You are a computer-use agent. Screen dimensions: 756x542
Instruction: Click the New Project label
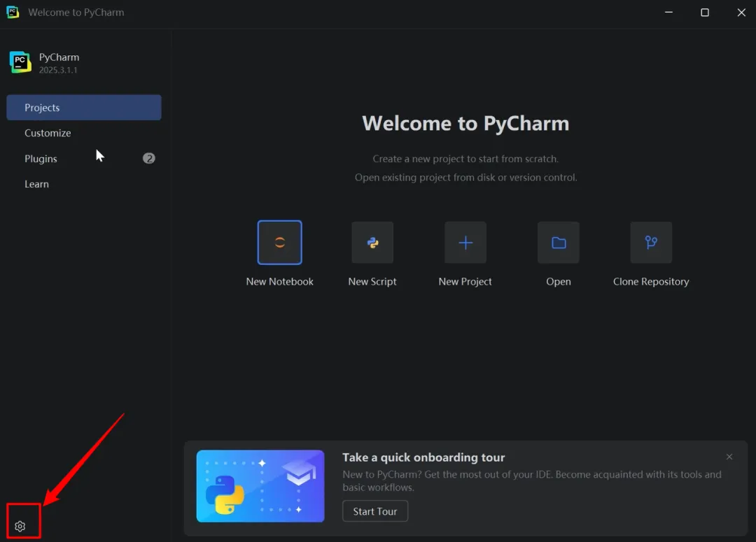pos(465,281)
